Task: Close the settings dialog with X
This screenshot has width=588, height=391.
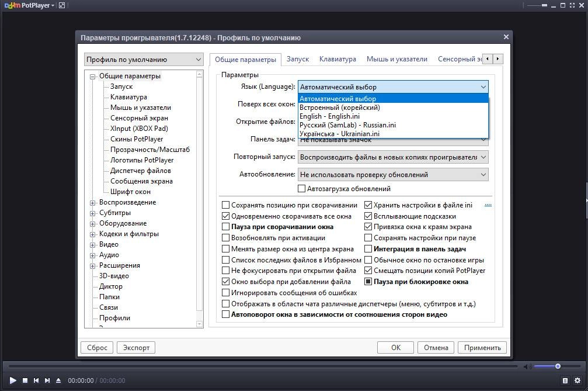Action: 506,37
